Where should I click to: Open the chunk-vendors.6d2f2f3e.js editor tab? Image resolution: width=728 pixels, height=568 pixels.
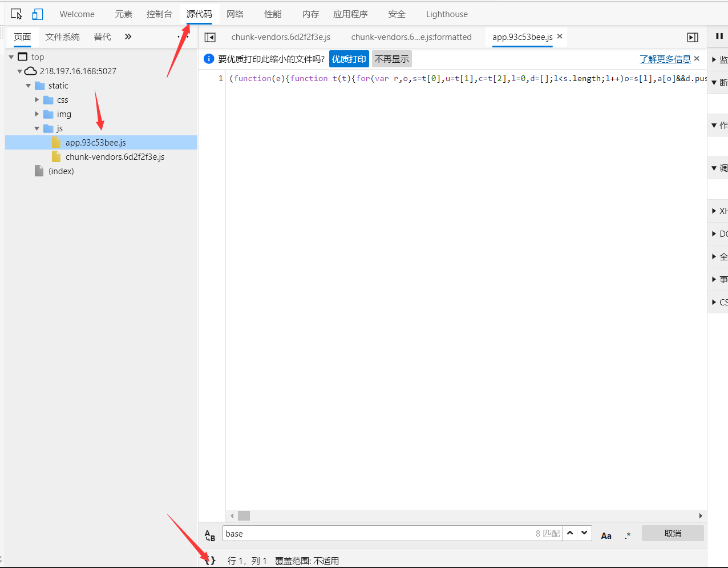pos(281,37)
